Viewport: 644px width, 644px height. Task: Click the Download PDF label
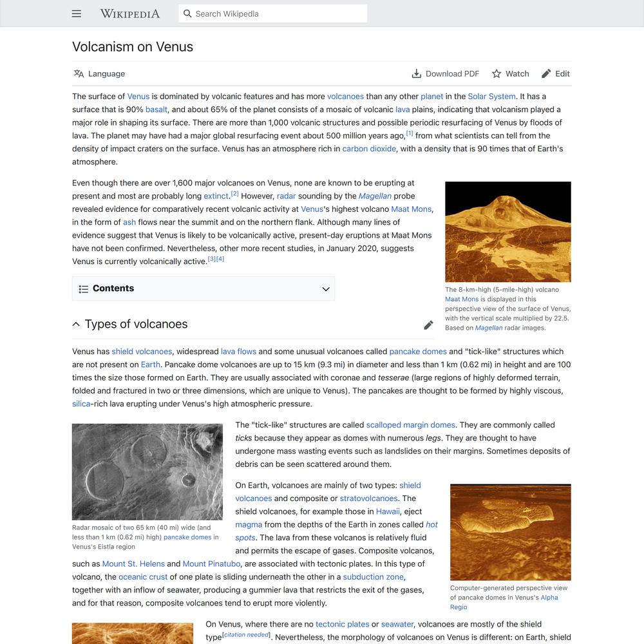coord(452,73)
